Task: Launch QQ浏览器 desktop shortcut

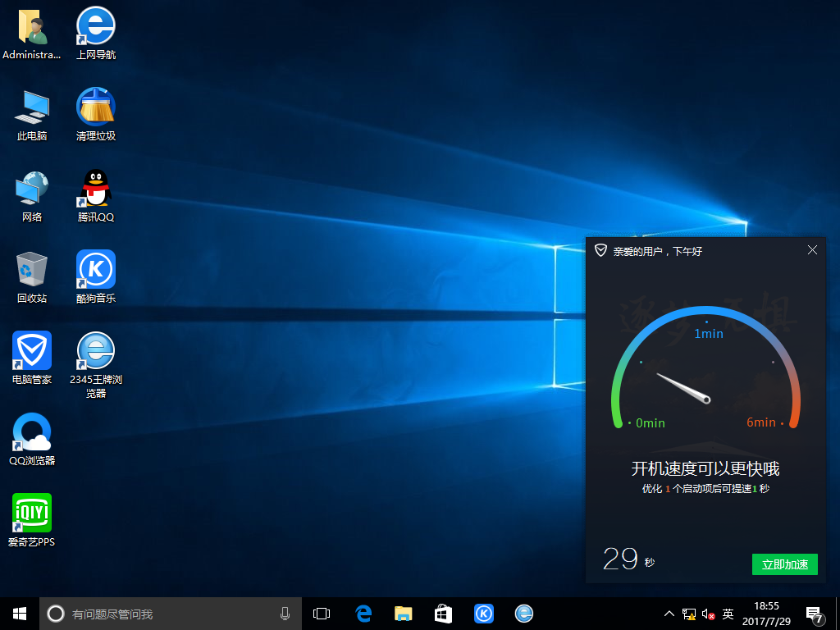Action: point(32,440)
